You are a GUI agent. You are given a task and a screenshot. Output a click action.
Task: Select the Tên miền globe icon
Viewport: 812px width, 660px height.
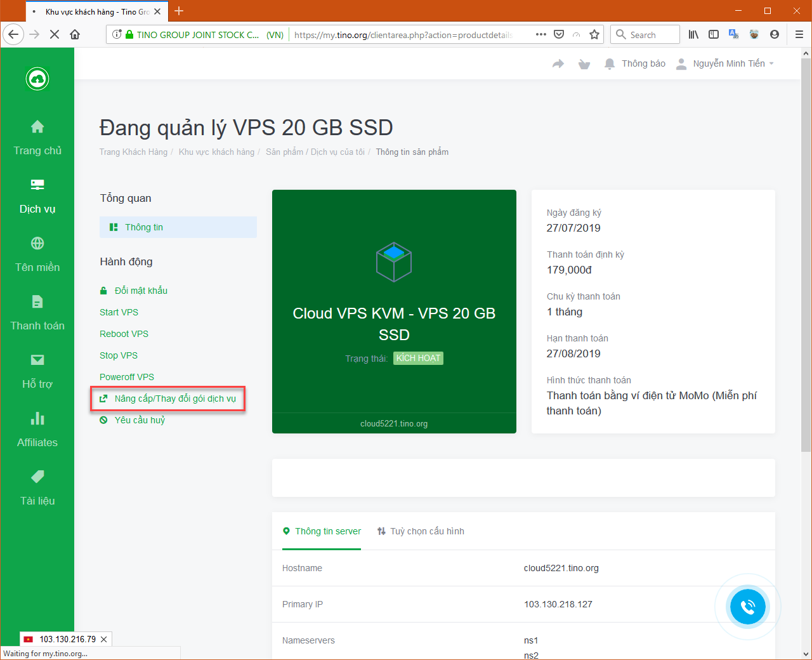click(x=37, y=243)
